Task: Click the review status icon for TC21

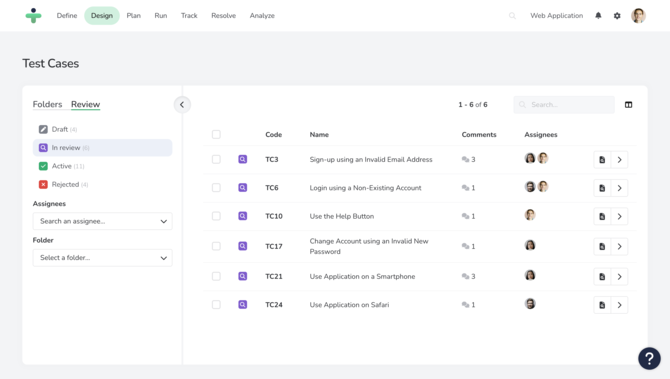Action: click(x=243, y=276)
